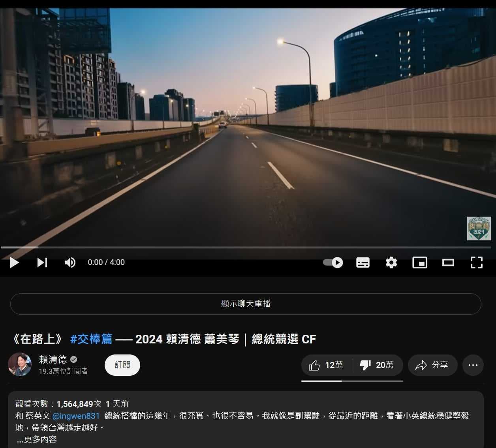Open the three-dot more actions menu
This screenshot has height=448, width=496.
[x=473, y=365]
